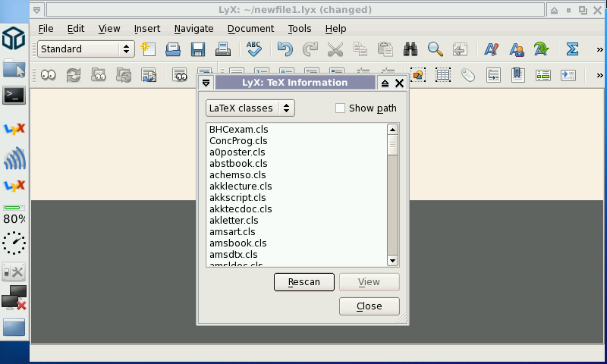The width and height of the screenshot is (607, 364).
Task: Click the View button in dialog
Action: point(370,282)
